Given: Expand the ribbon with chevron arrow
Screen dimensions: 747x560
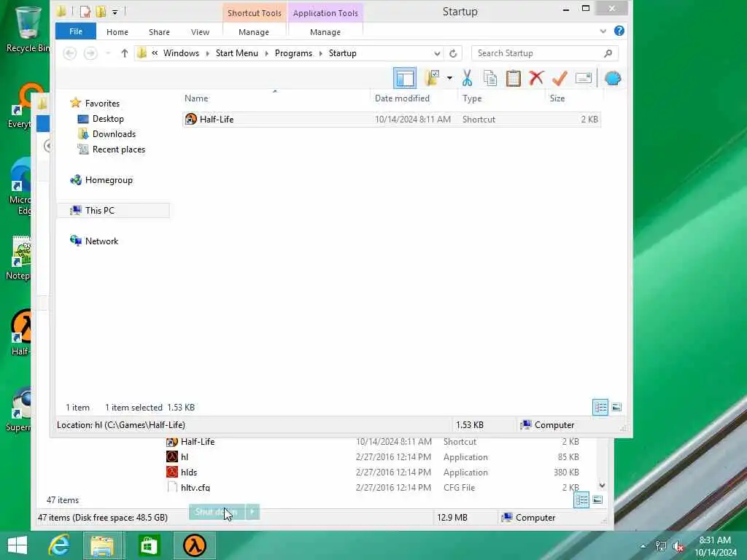Looking at the screenshot, I should coord(603,31).
